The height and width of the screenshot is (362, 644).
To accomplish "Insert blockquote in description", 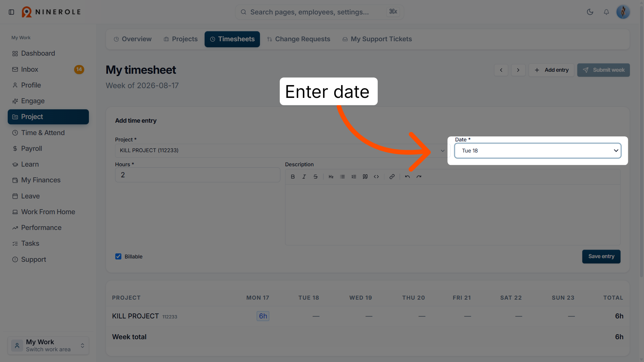I will (x=365, y=177).
